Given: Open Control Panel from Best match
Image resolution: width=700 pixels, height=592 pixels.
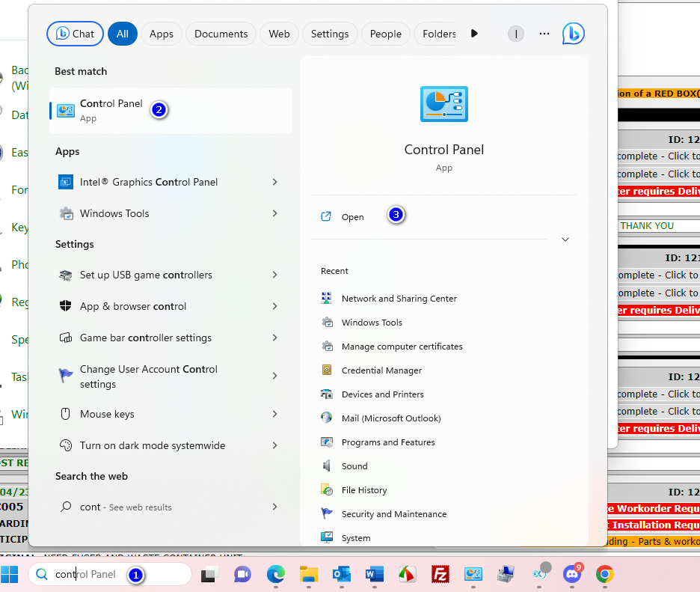Looking at the screenshot, I should pyautogui.click(x=111, y=110).
